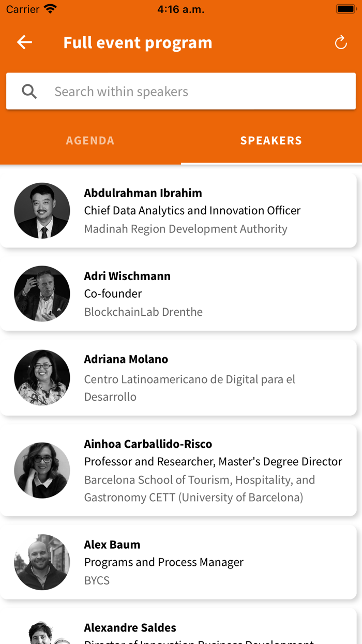Open Alexandre Saldes speaker name

coord(130,627)
